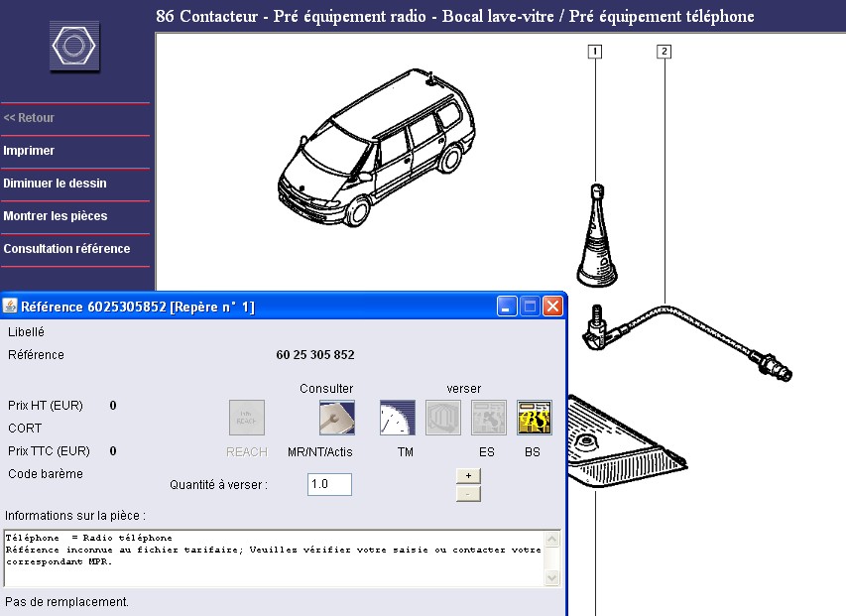Image resolution: width=846 pixels, height=616 pixels.
Task: Click the REACH icon button
Action: point(247,418)
